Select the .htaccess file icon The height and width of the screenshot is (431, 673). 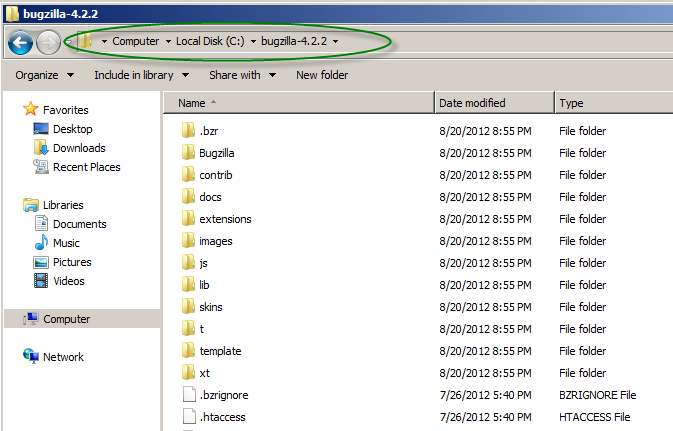tap(189, 416)
